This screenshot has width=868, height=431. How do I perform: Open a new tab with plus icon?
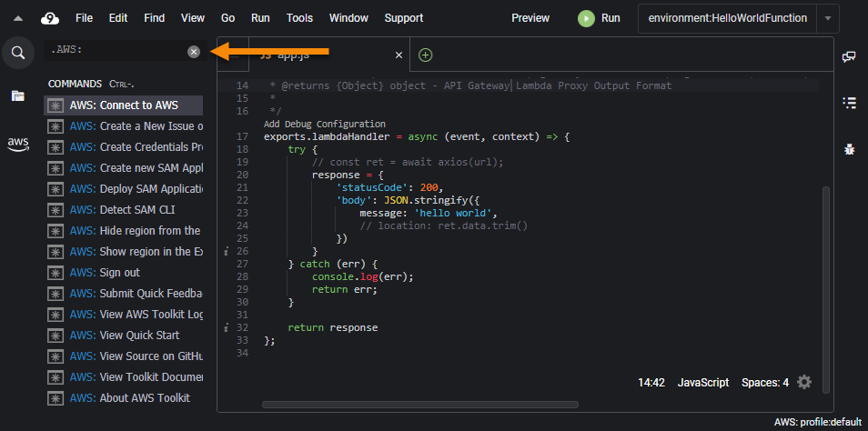pos(425,55)
